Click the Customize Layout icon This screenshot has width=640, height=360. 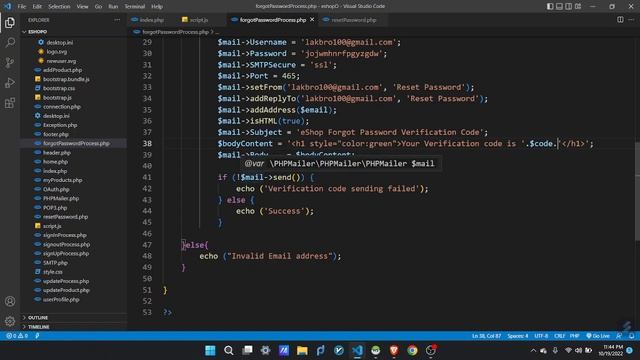pyautogui.click(x=578, y=6)
